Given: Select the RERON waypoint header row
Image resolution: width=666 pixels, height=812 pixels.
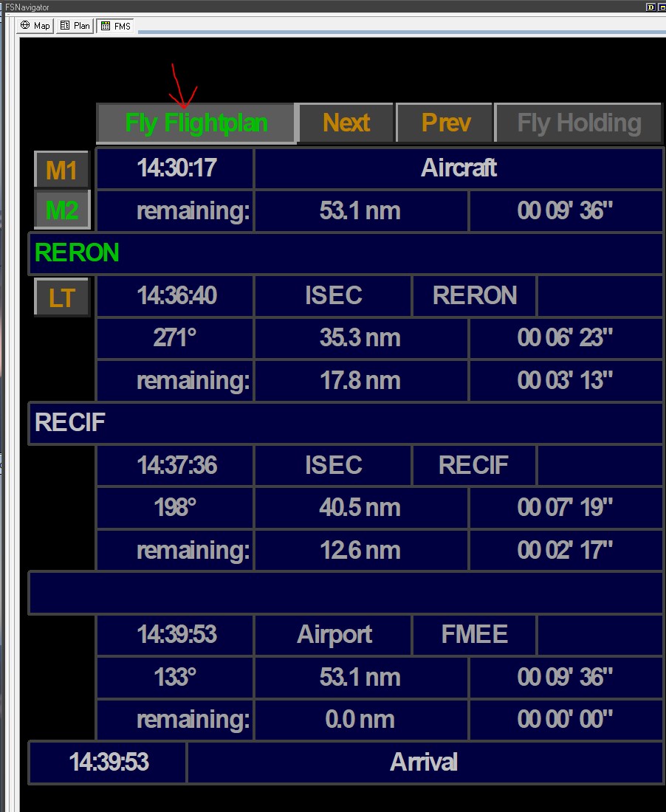Looking at the screenshot, I should 346,253.
